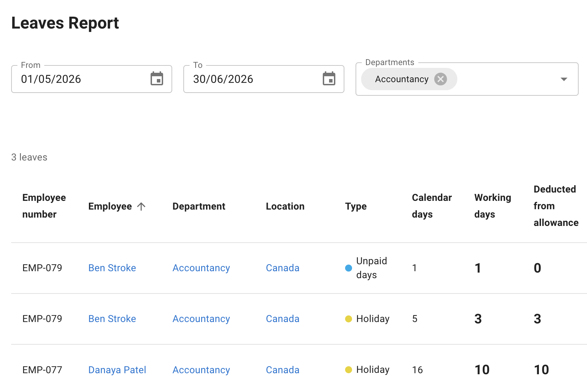Click the Location column header
587x392 pixels.
click(285, 206)
